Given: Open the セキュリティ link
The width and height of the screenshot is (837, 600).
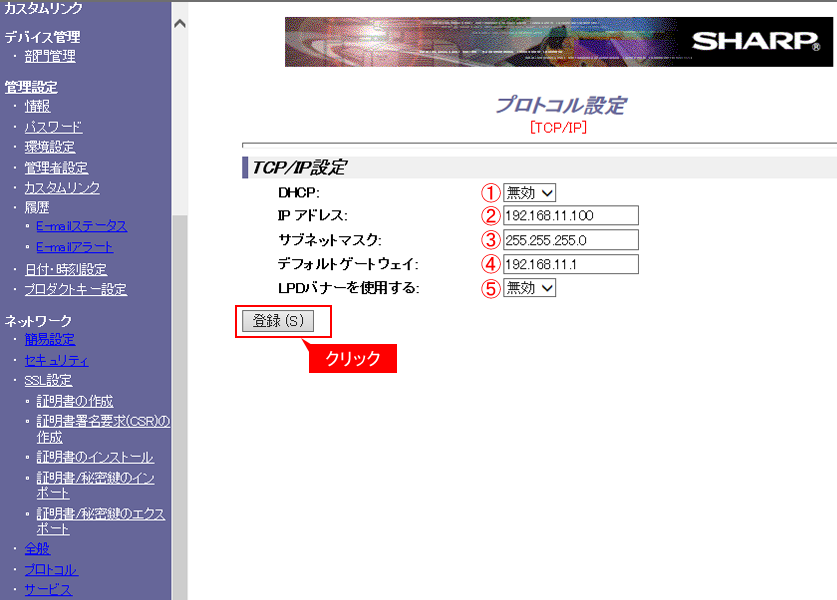Looking at the screenshot, I should click(x=56, y=361).
